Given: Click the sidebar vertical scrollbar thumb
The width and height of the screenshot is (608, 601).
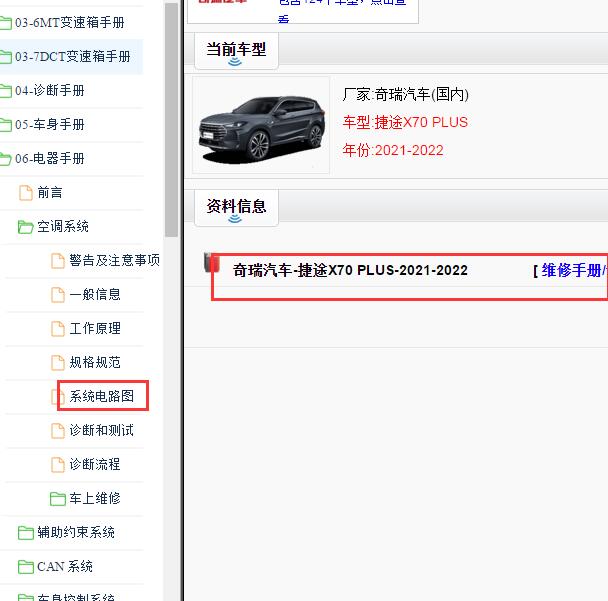Looking at the screenshot, I should 171,120.
